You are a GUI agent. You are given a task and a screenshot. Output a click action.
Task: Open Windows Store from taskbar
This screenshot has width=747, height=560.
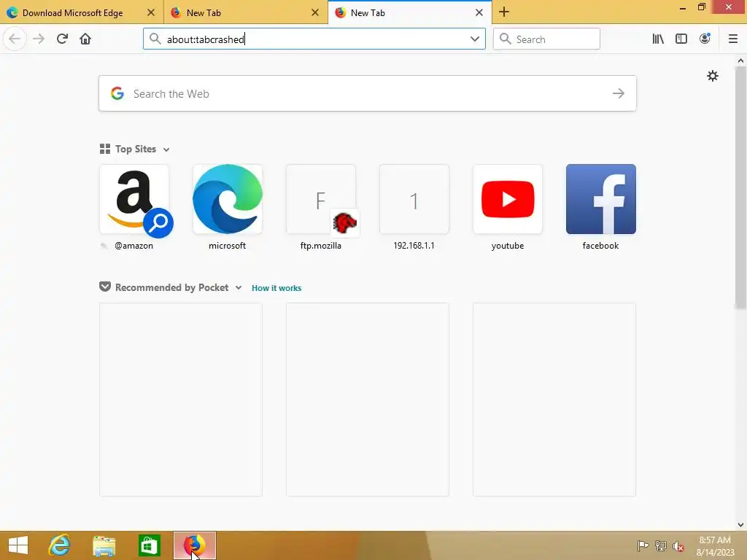[149, 545]
